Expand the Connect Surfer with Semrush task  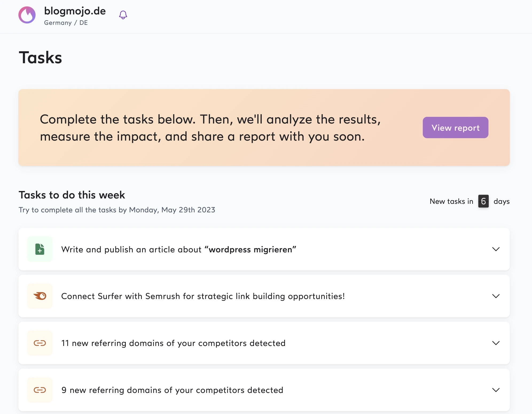tap(496, 296)
